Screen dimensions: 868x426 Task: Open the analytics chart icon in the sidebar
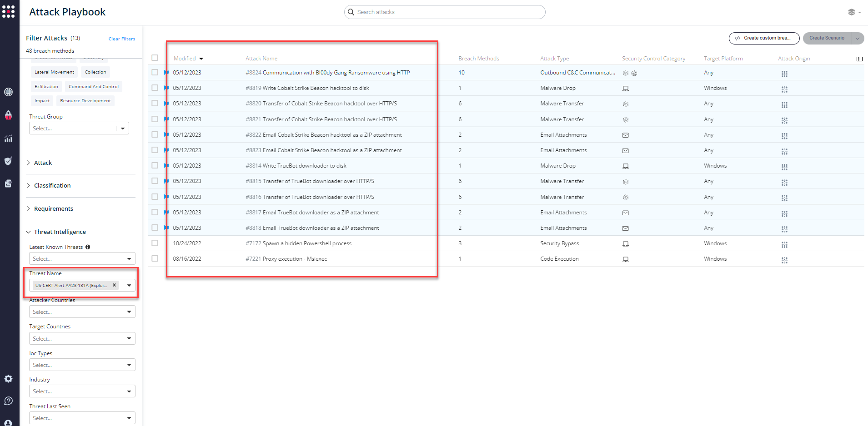[x=9, y=138]
